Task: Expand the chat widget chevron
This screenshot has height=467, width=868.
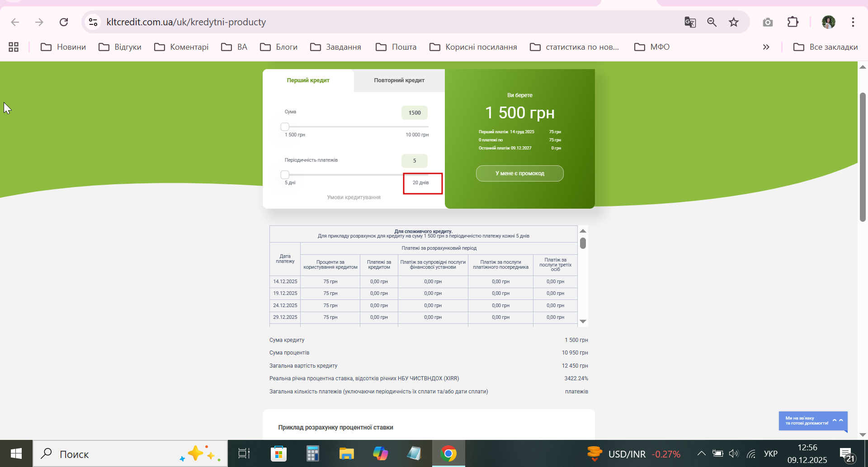Action: pos(838,420)
